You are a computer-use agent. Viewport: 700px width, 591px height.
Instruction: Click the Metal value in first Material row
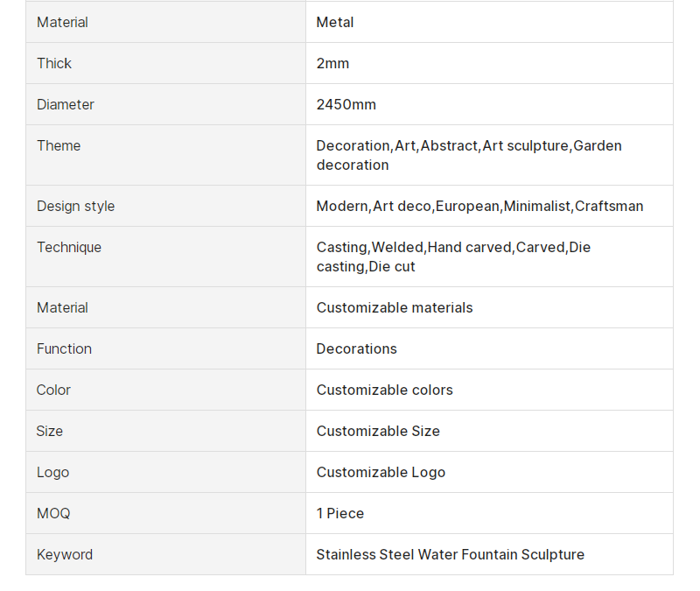(x=335, y=23)
